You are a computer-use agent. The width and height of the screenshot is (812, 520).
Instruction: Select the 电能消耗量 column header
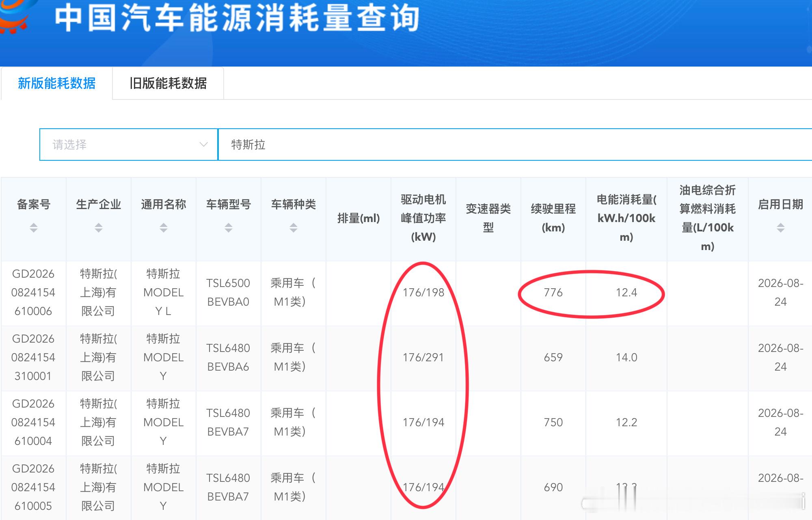[x=626, y=218]
